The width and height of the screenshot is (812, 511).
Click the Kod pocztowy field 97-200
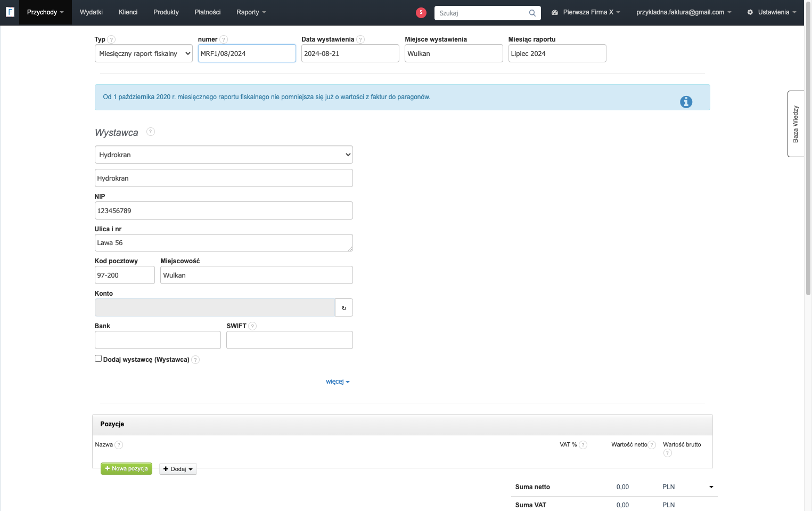tap(125, 275)
